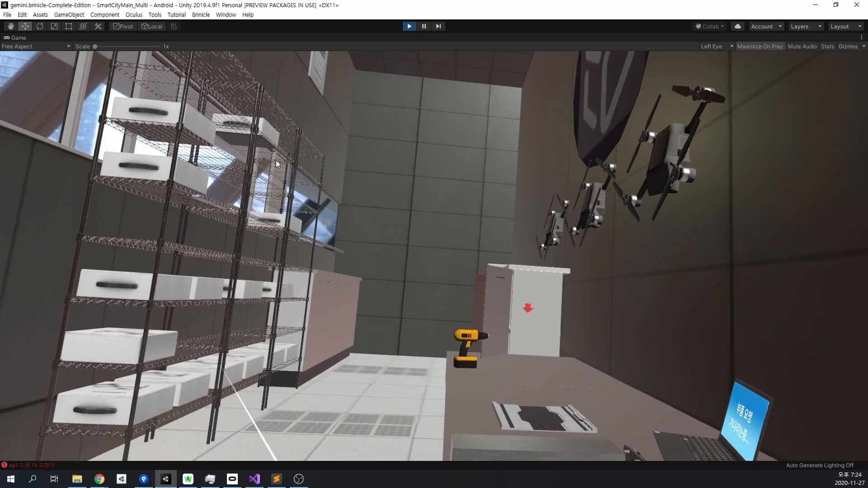Toggle the Pivot handle position

pos(123,26)
